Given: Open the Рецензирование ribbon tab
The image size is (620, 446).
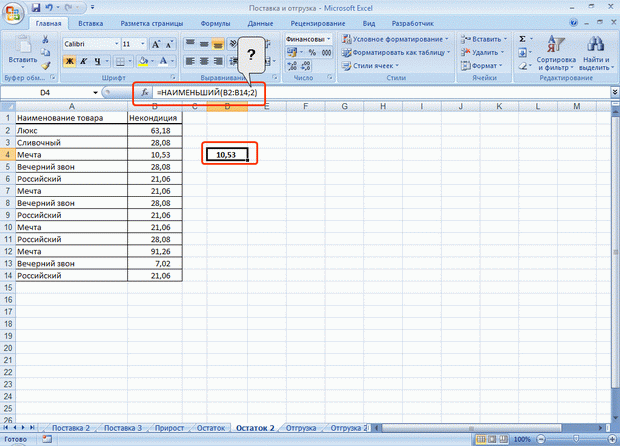Looking at the screenshot, I should pos(318,23).
